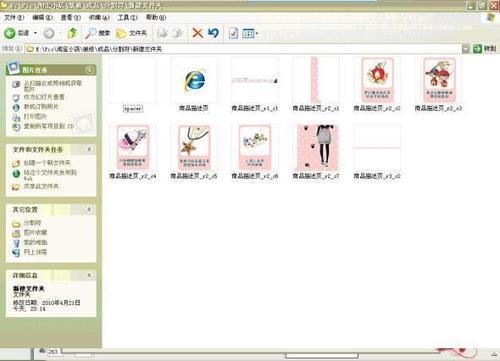
Task: Select the blank spacer file thumbnail
Action: click(133, 80)
